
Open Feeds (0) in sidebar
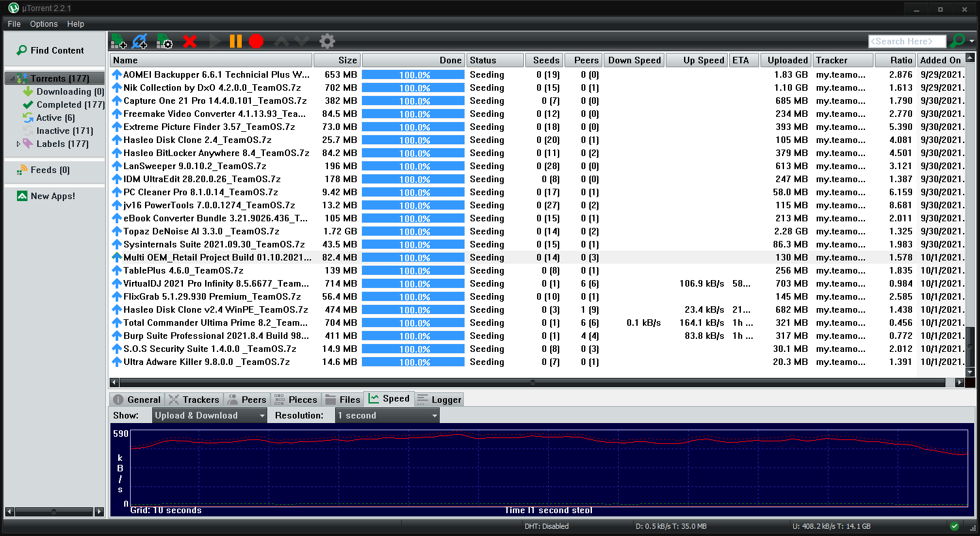point(43,170)
